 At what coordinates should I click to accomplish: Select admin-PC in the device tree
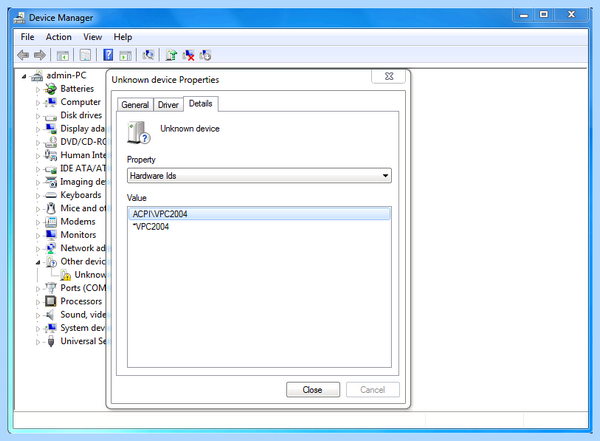(67, 75)
